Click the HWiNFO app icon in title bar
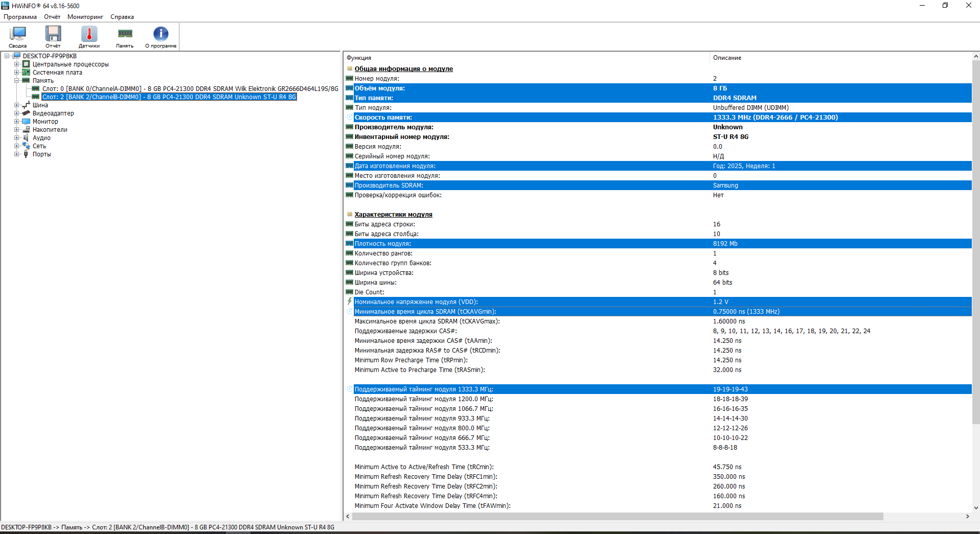Screen dimensions: 980x534 coord(6,6)
